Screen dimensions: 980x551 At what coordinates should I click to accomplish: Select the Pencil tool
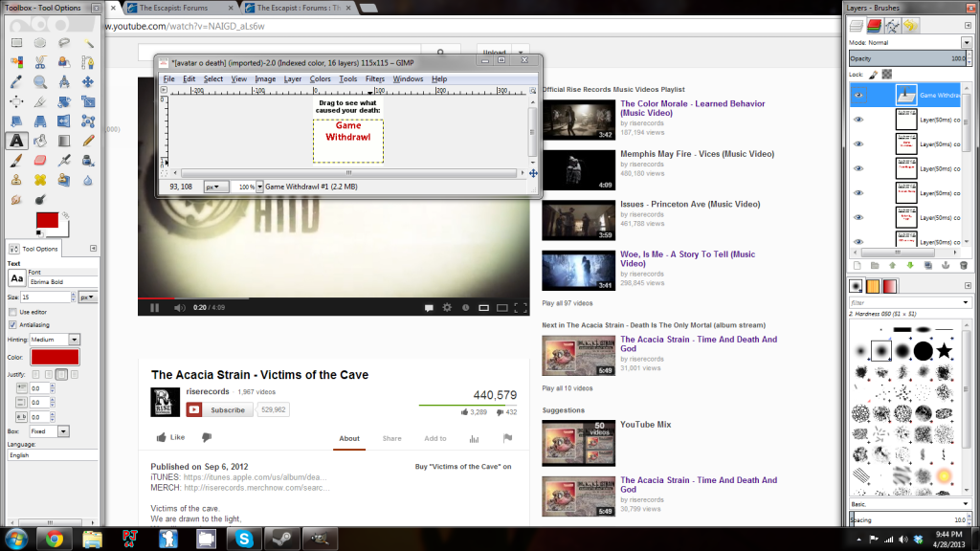[88, 141]
